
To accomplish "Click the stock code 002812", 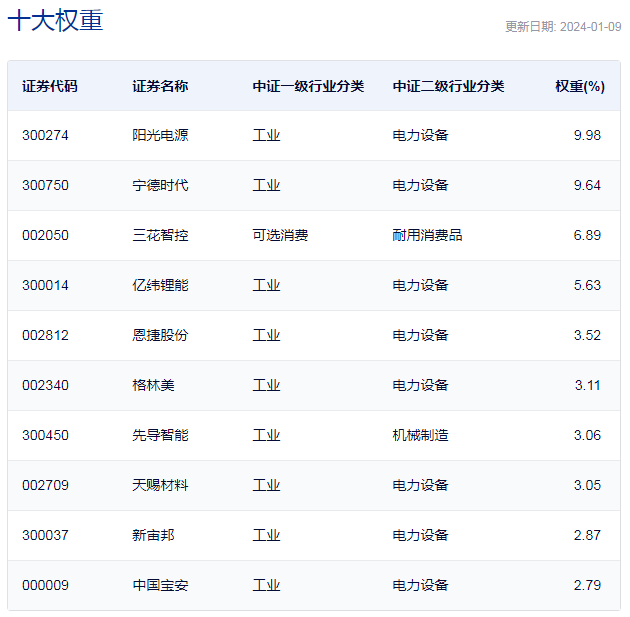I will (45, 335).
